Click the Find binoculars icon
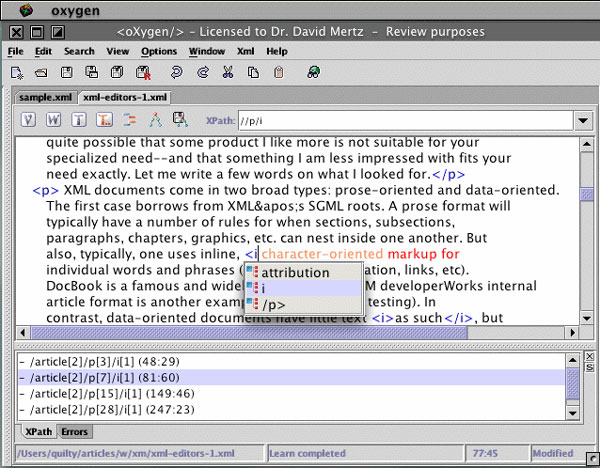The height and width of the screenshot is (468, 600). pos(313,72)
